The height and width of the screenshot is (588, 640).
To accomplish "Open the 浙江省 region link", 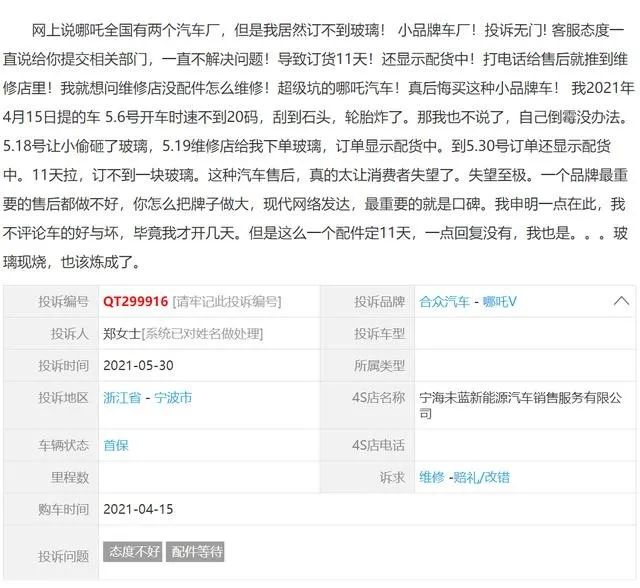I will point(122,397).
